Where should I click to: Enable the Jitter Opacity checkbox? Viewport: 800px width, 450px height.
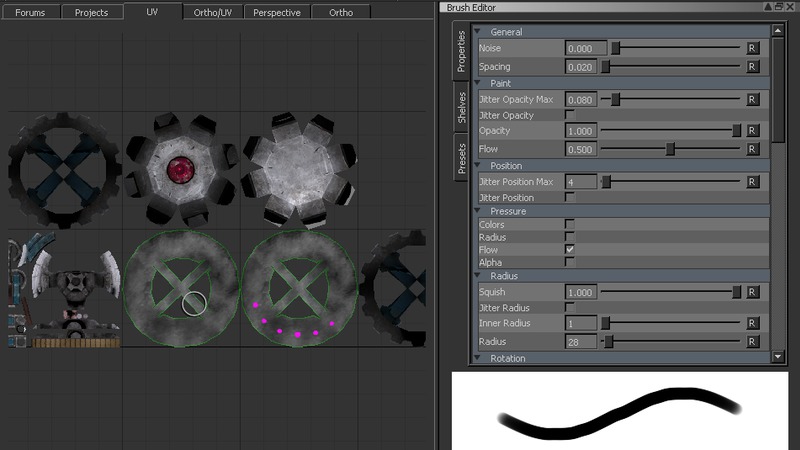click(570, 116)
